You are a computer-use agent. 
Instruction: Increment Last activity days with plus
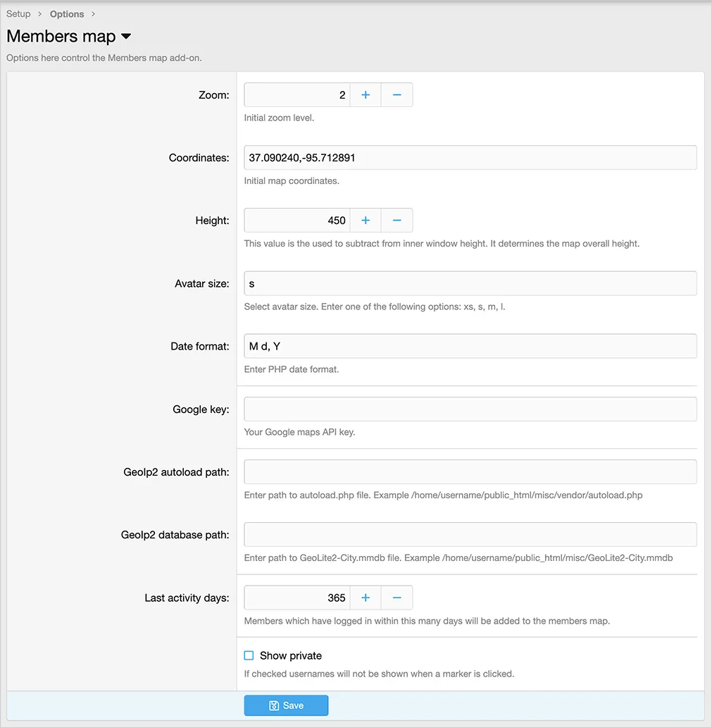366,598
